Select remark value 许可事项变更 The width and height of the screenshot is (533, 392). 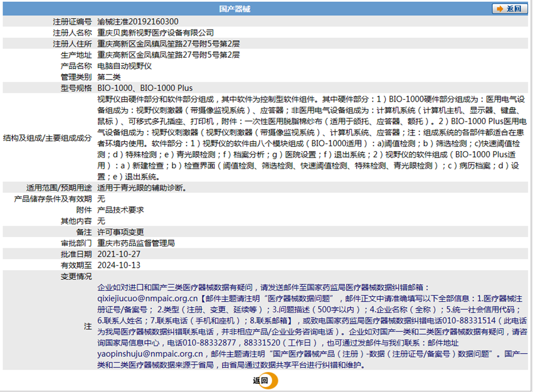(120, 232)
